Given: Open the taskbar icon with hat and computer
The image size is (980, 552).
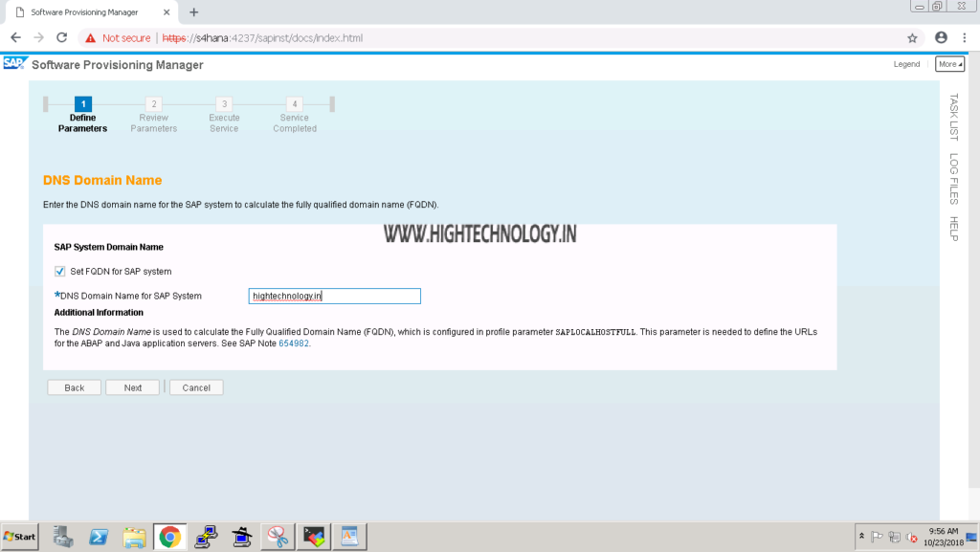Looking at the screenshot, I should [241, 537].
